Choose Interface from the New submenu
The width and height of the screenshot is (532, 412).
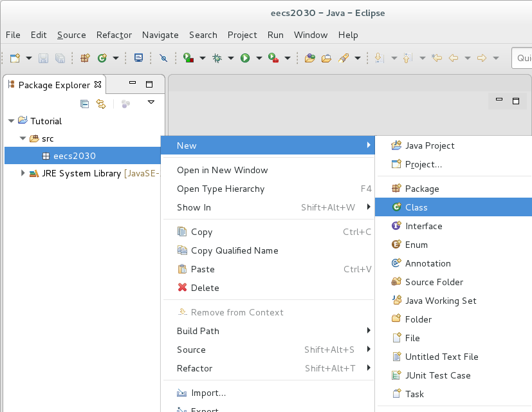point(454,226)
